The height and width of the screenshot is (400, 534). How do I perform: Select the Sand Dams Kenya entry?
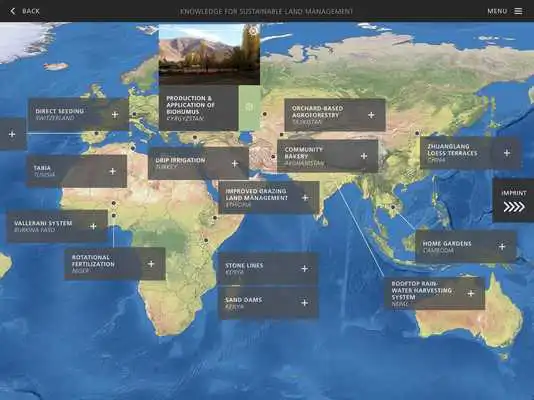pos(268,303)
